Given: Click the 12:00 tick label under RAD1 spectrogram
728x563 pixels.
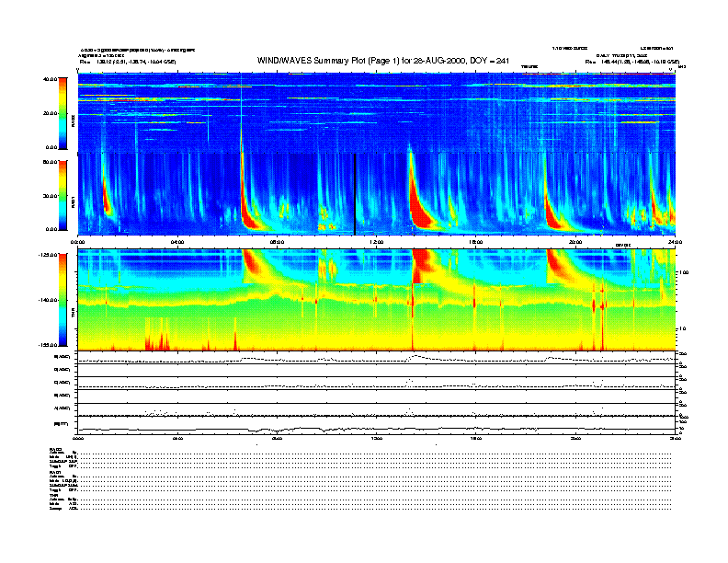Looking at the screenshot, I should 377,242.
